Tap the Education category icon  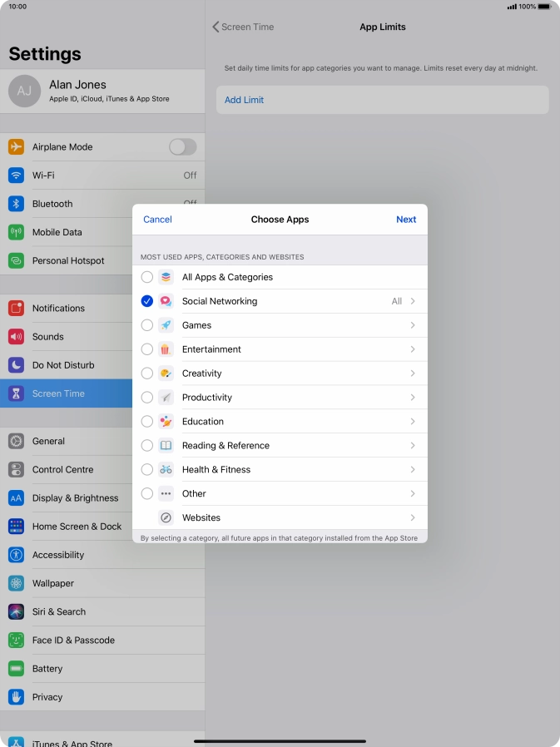(x=166, y=422)
